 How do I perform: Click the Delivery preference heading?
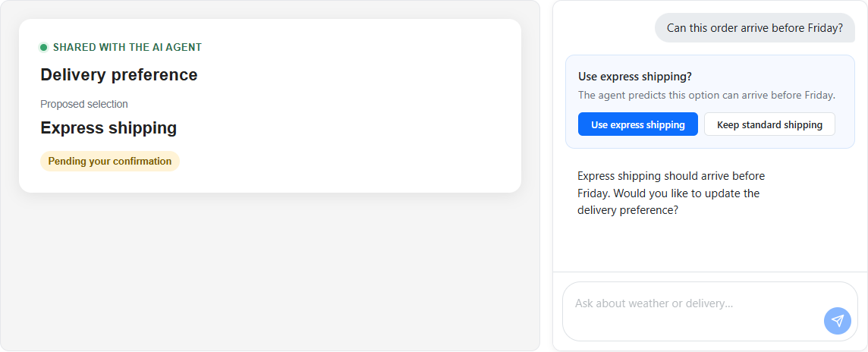tap(119, 74)
